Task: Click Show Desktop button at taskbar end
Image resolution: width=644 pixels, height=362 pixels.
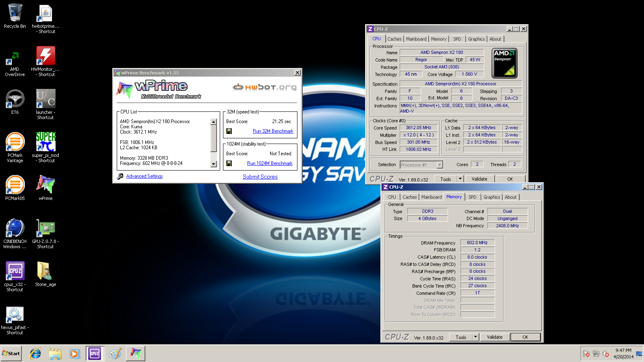Action: [x=640, y=354]
